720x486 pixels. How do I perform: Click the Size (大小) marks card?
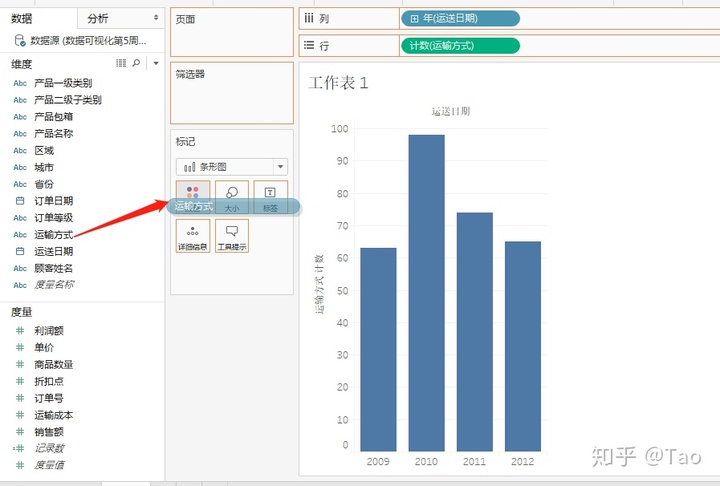[232, 197]
